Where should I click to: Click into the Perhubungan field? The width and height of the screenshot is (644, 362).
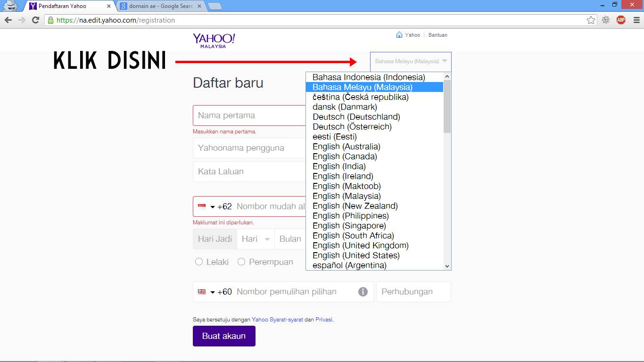[x=413, y=292]
